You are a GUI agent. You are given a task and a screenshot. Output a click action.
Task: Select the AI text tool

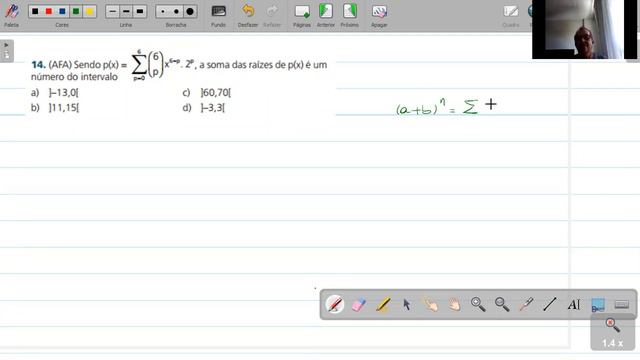click(x=573, y=304)
